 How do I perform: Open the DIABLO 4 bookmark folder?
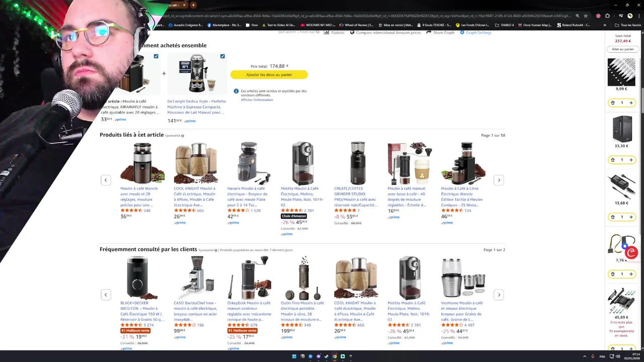pos(505,25)
